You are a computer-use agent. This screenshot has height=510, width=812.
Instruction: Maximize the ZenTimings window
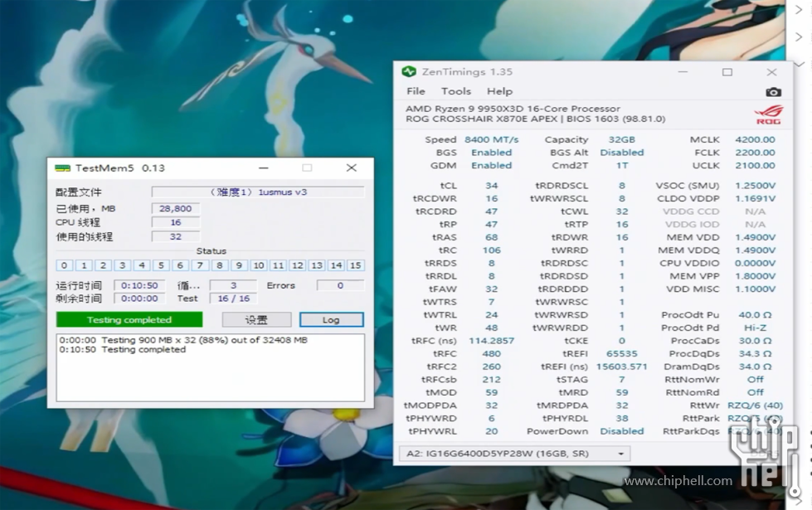click(727, 72)
